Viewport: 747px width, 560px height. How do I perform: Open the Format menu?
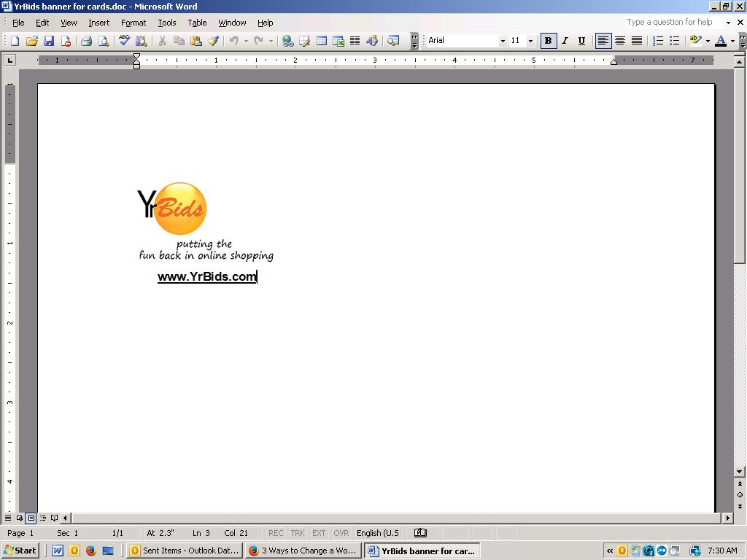click(x=133, y=23)
